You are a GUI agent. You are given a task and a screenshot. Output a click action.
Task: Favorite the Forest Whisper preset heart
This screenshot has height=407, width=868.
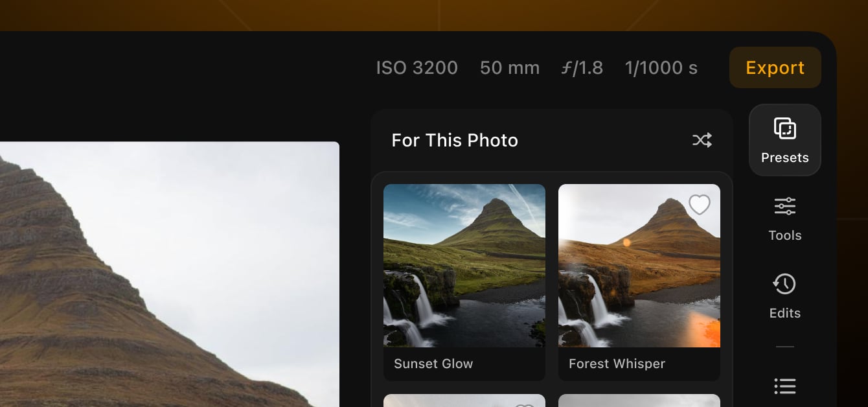coord(699,205)
